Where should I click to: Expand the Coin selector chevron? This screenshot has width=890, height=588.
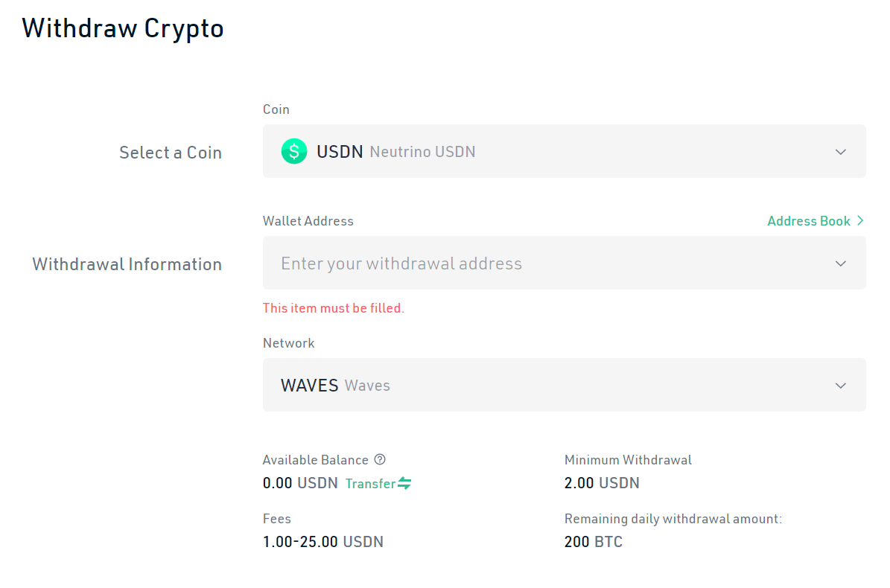point(841,152)
